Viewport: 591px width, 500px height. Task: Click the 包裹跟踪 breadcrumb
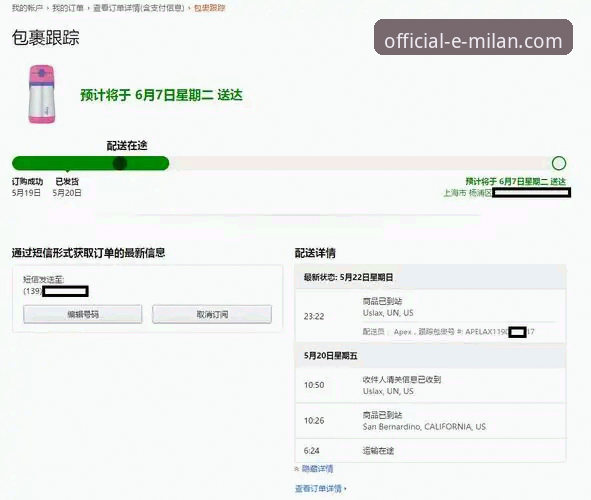pos(210,8)
